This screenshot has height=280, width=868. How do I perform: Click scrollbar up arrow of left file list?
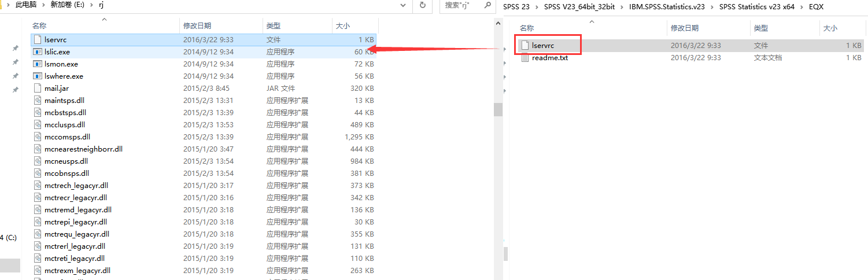click(x=498, y=23)
